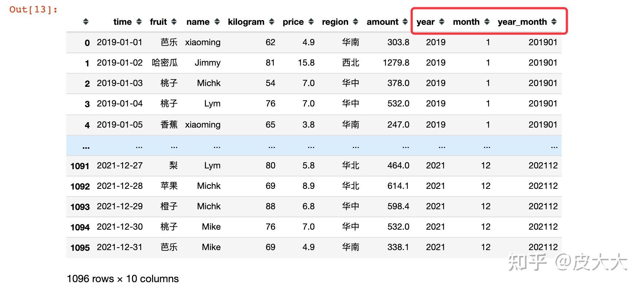The width and height of the screenshot is (644, 288).
Task: Click the 1279.8 amount cell
Action: 396,63
